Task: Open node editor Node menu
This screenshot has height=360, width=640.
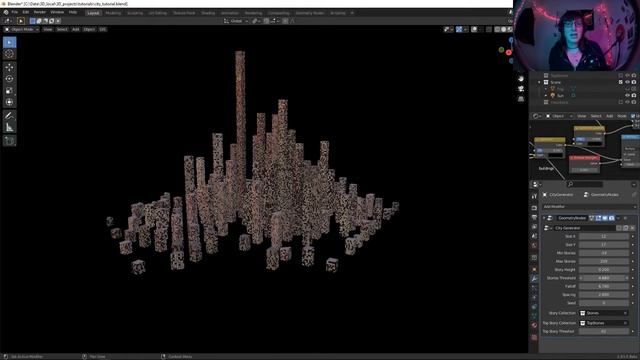Action: pos(622,116)
